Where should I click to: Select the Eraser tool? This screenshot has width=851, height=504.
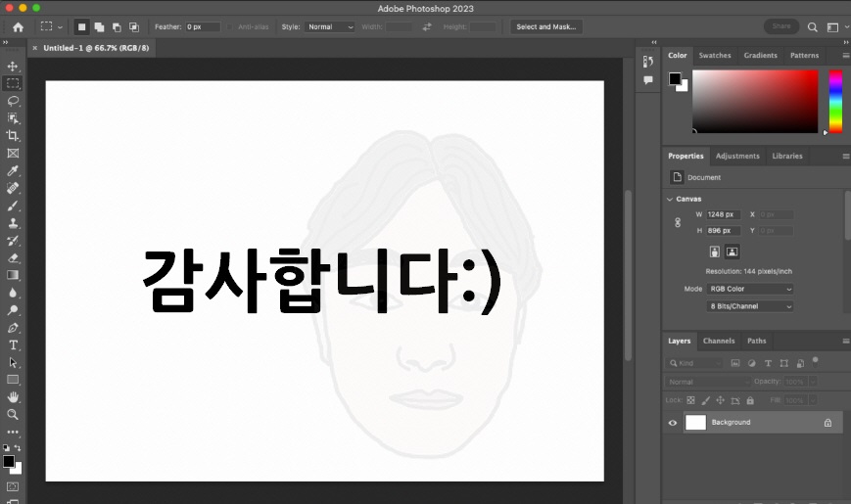(x=13, y=257)
